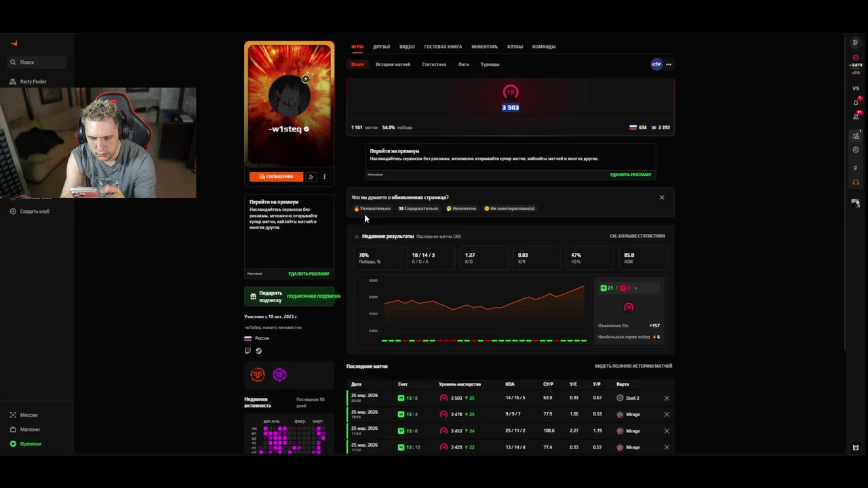Click the FACEIT logo in the sidebar

pyautogui.click(x=14, y=43)
